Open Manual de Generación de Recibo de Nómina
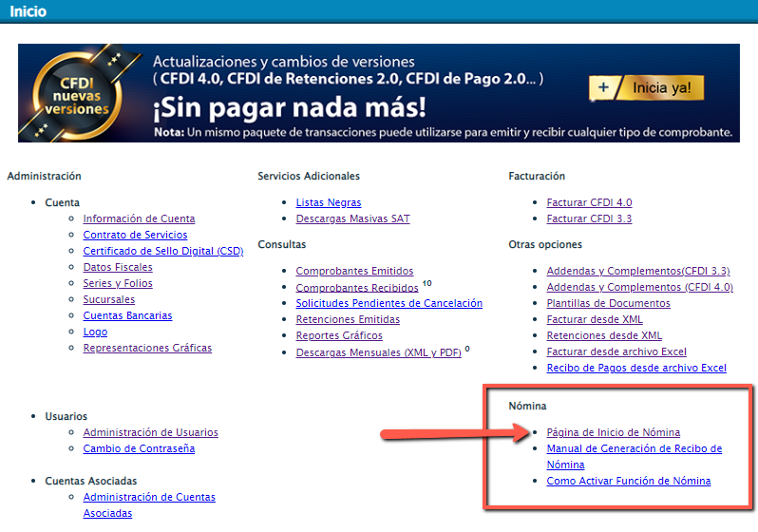 (635, 457)
